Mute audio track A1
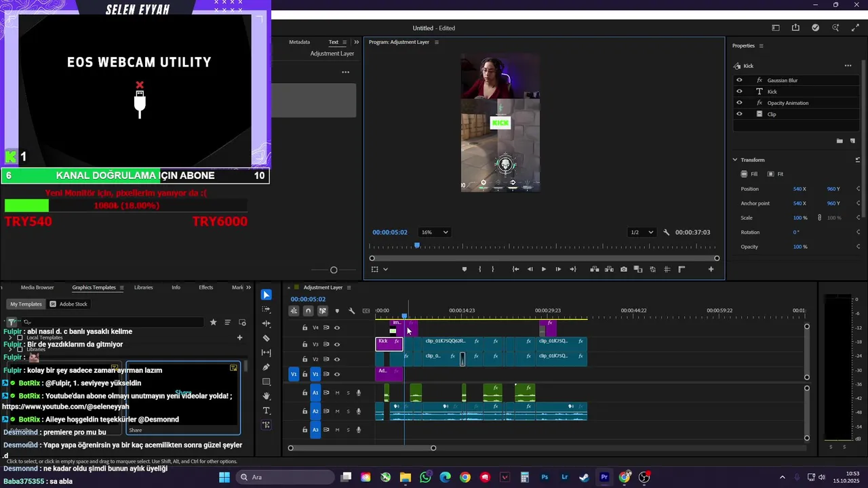 click(x=337, y=393)
